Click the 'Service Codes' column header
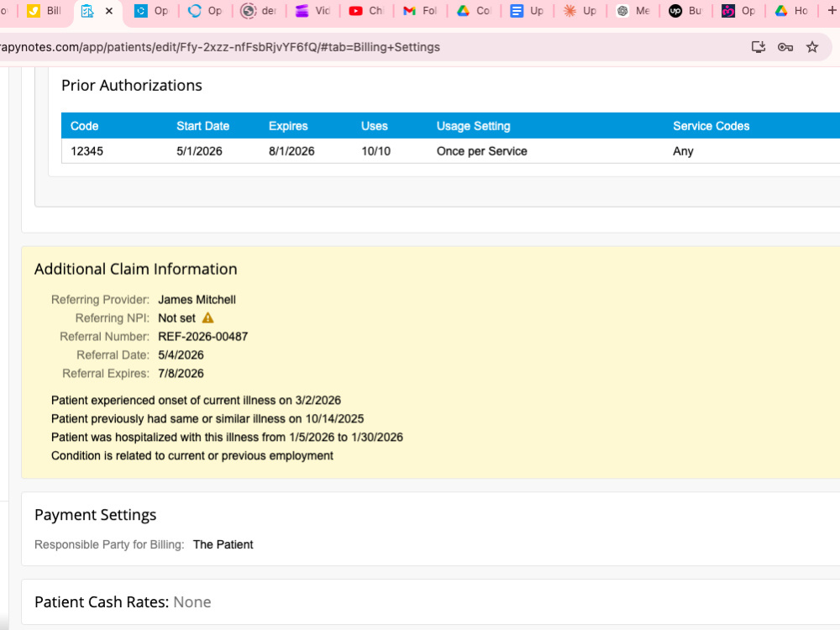This screenshot has width=840, height=630. point(711,126)
